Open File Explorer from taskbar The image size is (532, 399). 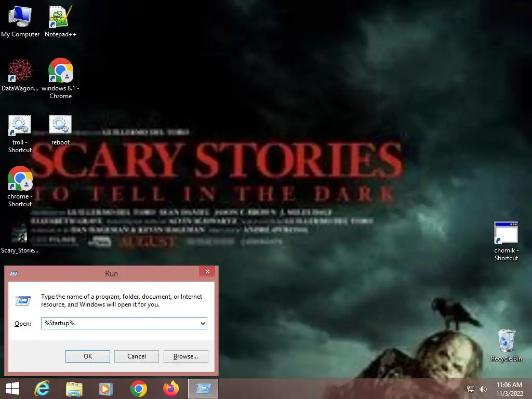point(74,389)
